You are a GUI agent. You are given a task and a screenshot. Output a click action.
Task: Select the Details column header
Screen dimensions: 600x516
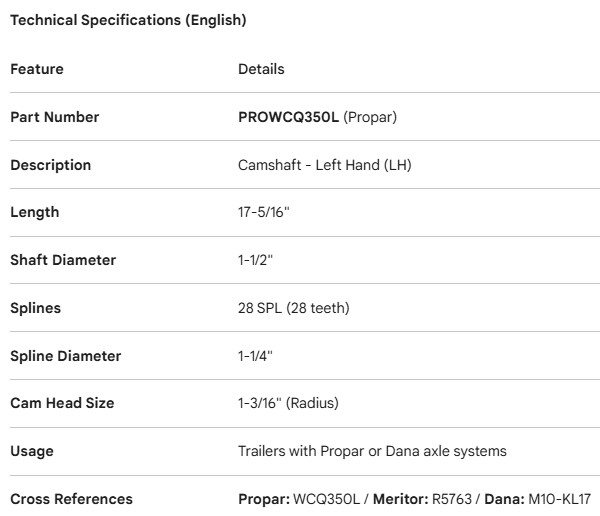pos(261,69)
